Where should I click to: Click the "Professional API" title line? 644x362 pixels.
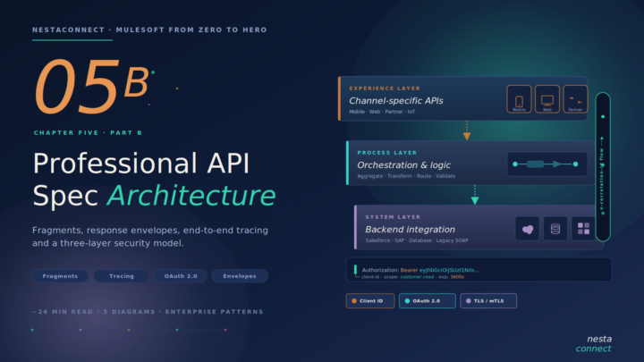(x=141, y=164)
